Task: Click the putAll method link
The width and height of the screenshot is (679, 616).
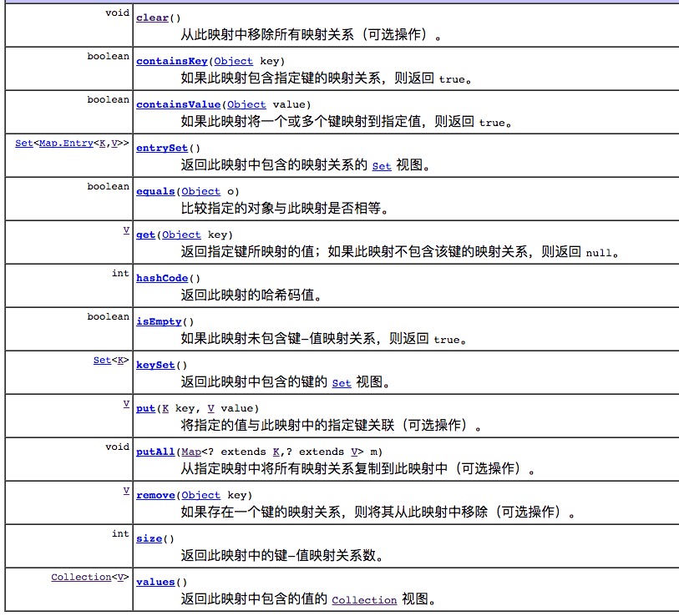Action: (x=155, y=452)
